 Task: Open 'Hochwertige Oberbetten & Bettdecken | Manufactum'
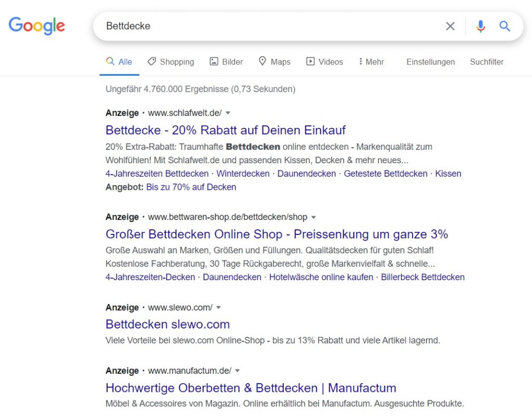251,388
